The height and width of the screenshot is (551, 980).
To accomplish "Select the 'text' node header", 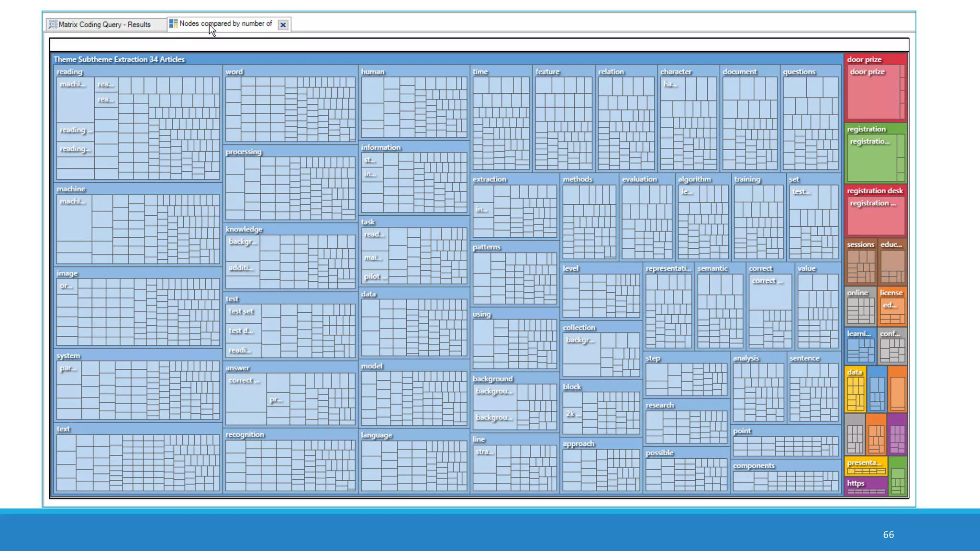I will pyautogui.click(x=63, y=429).
